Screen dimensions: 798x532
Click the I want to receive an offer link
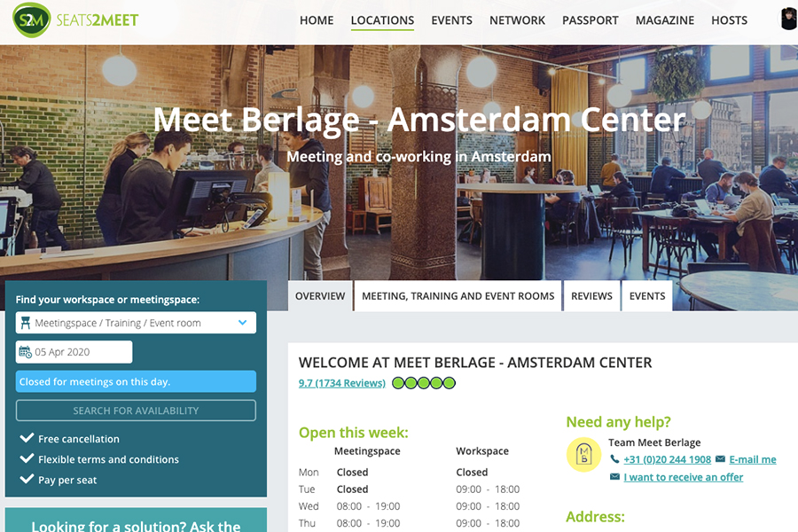click(684, 477)
